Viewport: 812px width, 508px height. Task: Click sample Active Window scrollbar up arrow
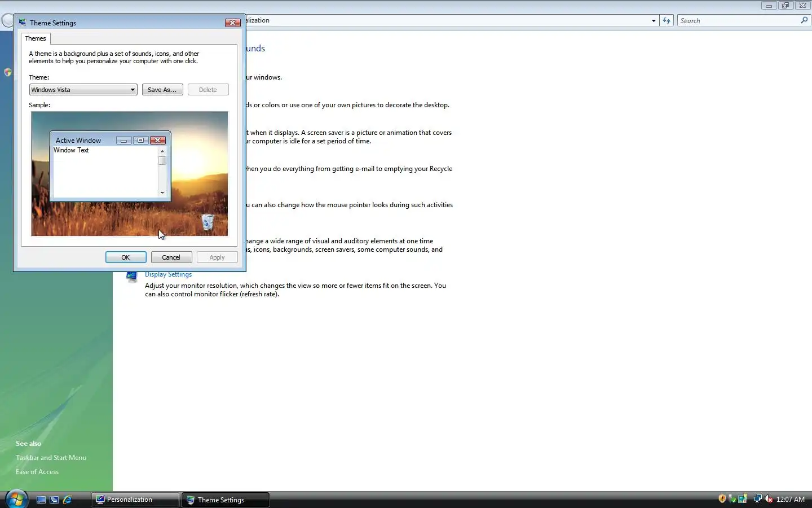162,151
